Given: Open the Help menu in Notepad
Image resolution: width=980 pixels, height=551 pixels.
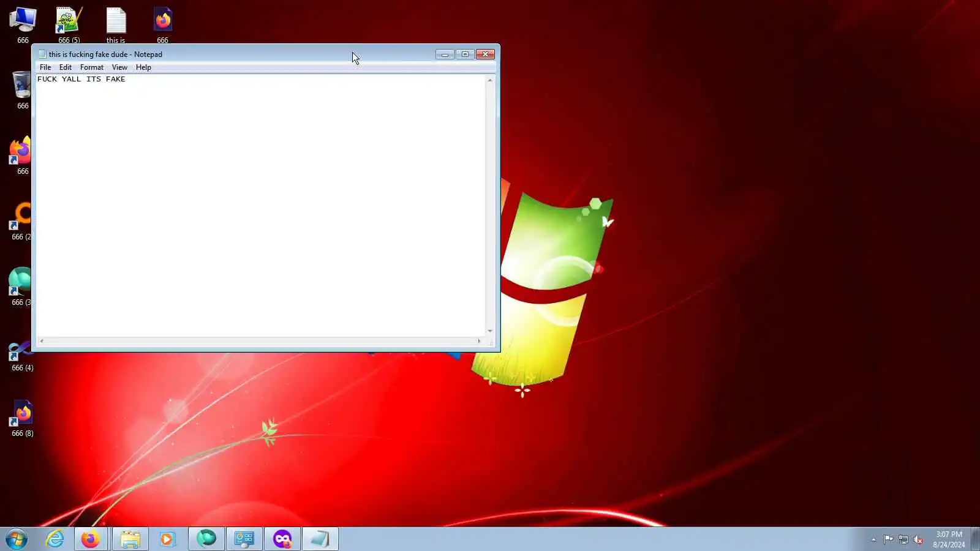Looking at the screenshot, I should pos(143,67).
